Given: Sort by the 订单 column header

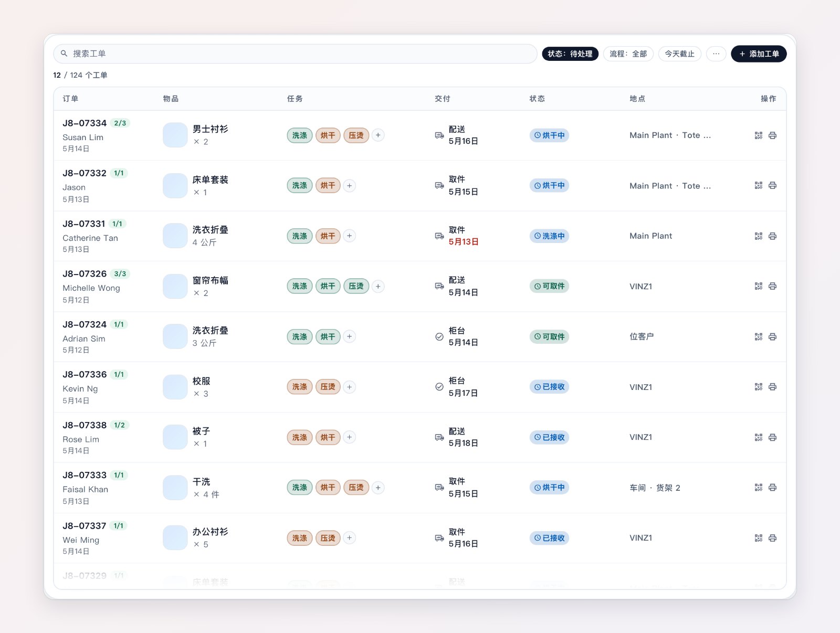Looking at the screenshot, I should [70, 99].
